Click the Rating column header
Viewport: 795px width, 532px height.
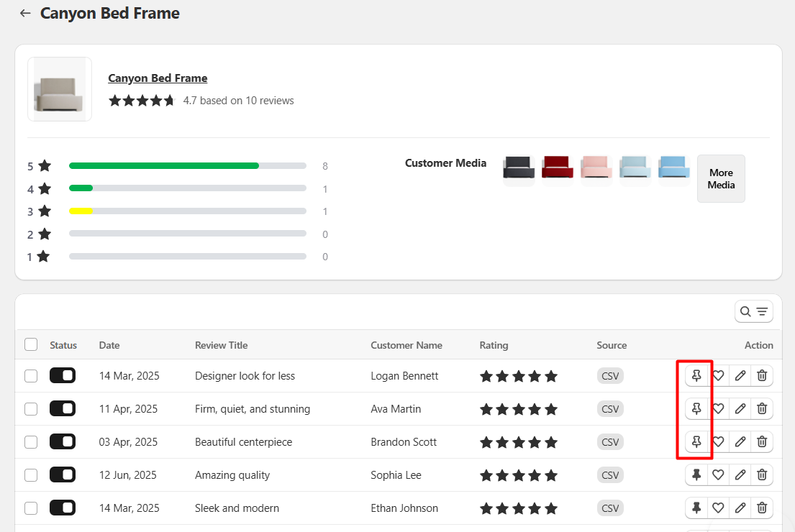494,345
